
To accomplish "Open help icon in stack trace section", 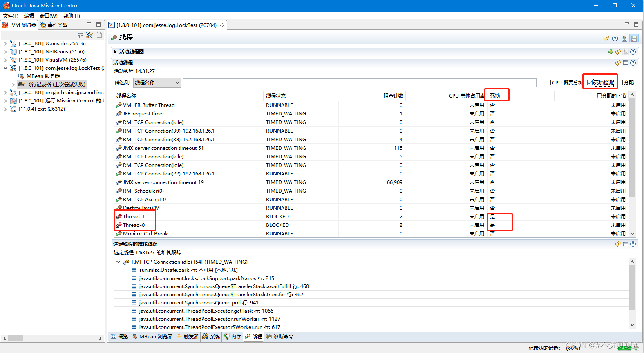I will click(x=633, y=244).
